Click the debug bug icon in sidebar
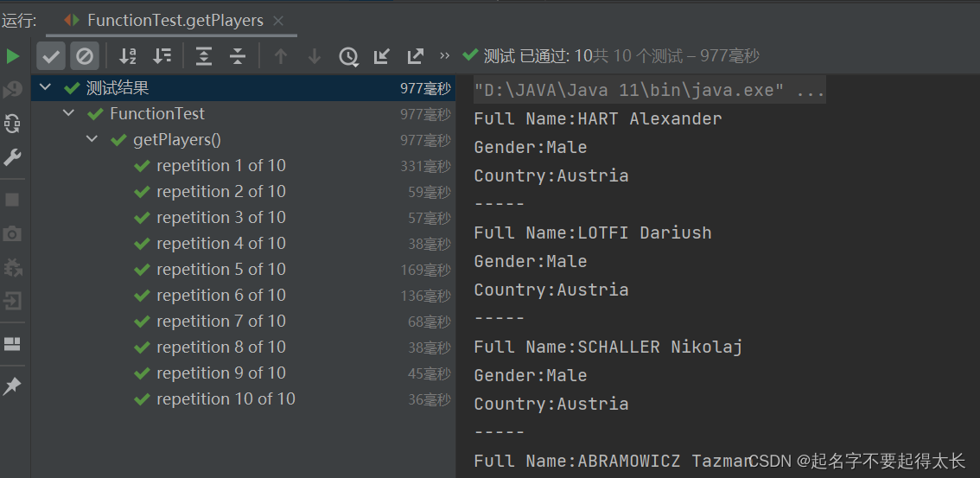 tap(12, 268)
